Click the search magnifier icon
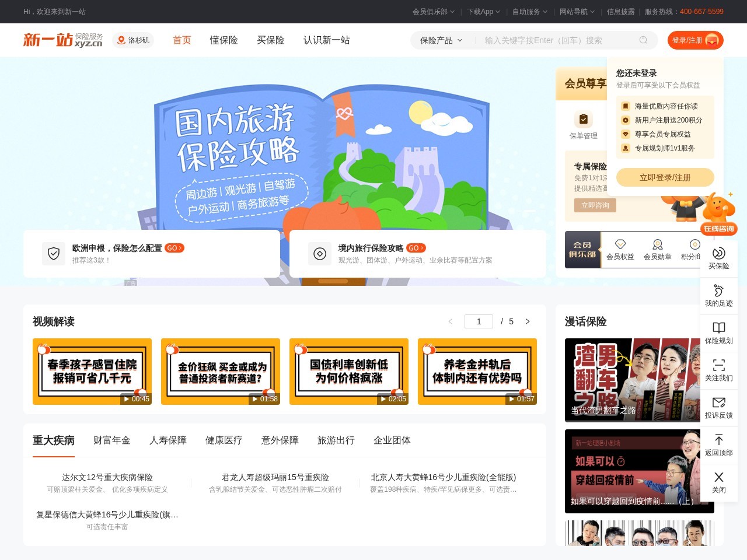Image resolution: width=747 pixels, height=560 pixels. [643, 40]
